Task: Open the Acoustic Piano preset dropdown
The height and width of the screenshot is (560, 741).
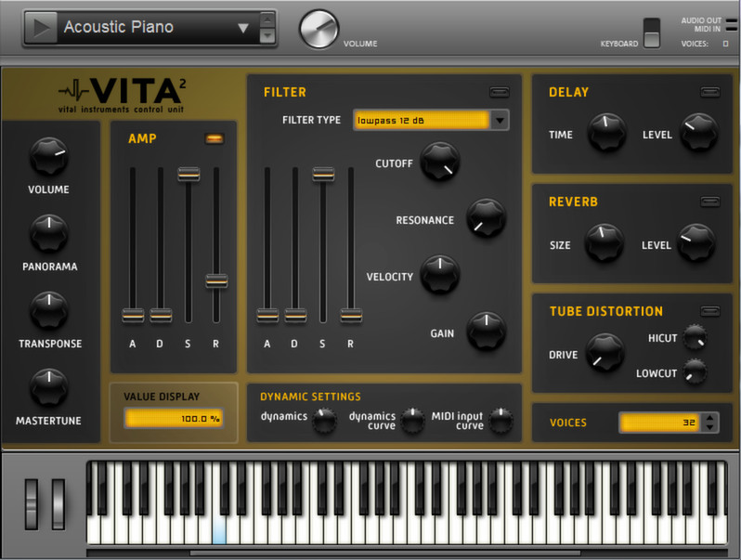Action: 243,28
